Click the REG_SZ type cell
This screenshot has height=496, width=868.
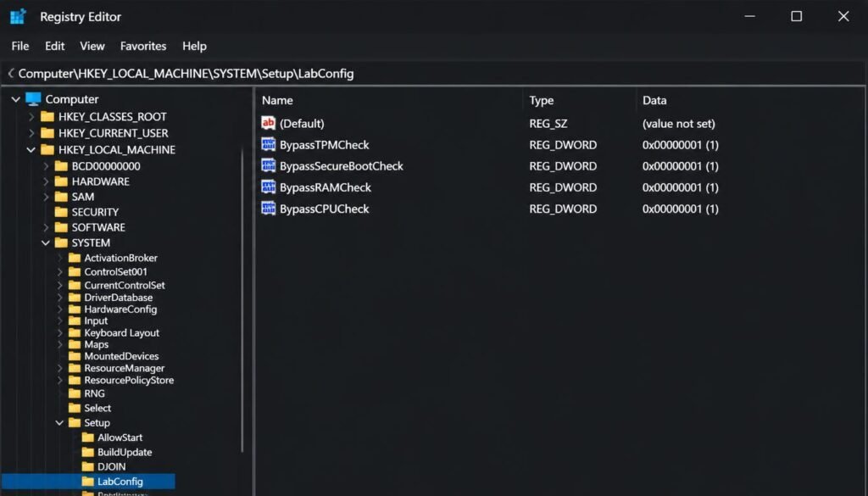click(x=548, y=124)
